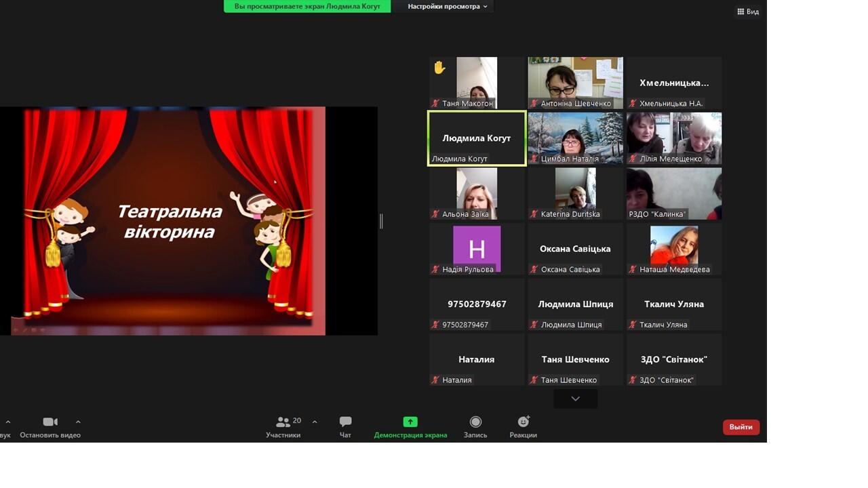868x488 pixels.
Task: Click the shared slide Театральна вікторина
Action: pyautogui.click(x=168, y=221)
